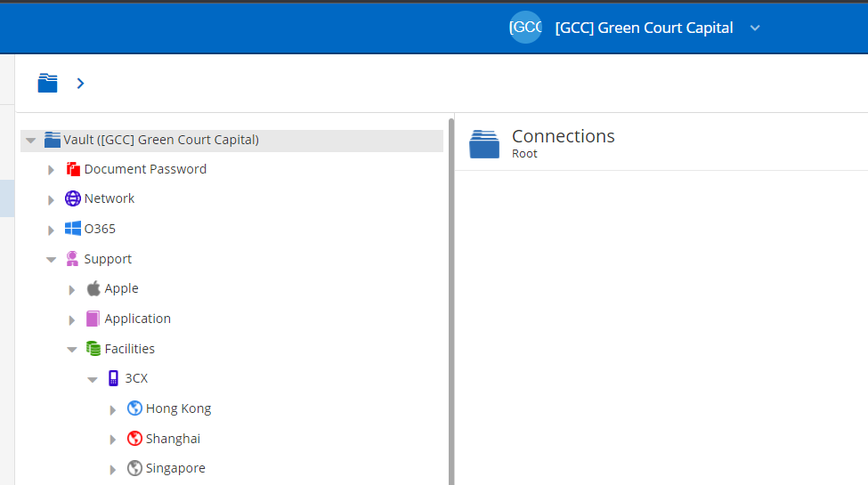This screenshot has width=868, height=485.
Task: Click the Apple logo icon
Action: (93, 288)
